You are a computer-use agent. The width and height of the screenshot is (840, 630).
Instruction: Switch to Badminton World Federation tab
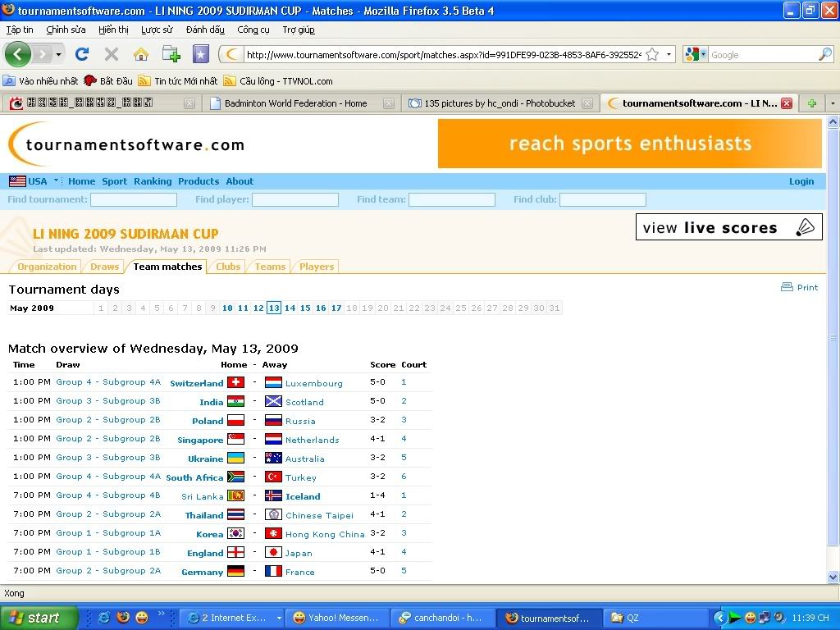[x=300, y=103]
